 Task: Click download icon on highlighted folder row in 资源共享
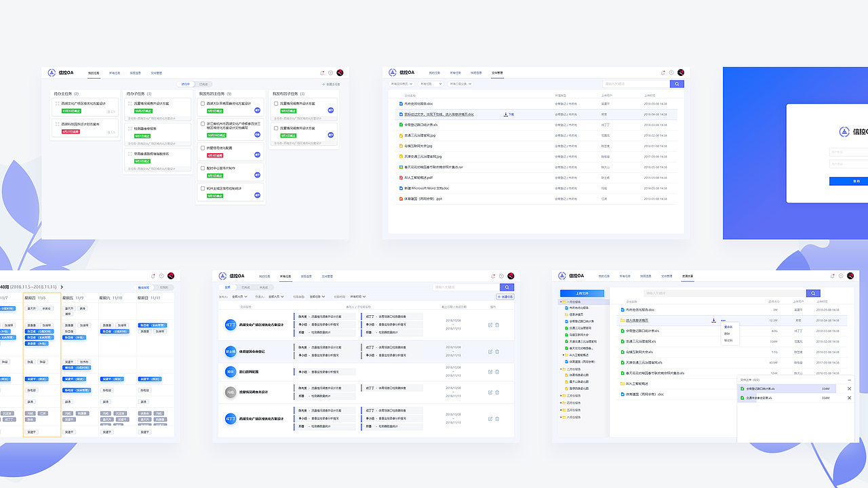point(713,320)
